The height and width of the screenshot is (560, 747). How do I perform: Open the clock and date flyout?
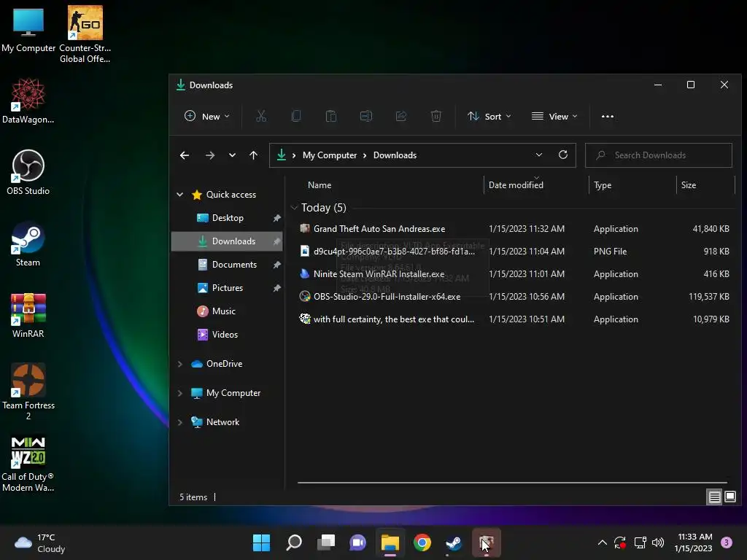coord(693,542)
